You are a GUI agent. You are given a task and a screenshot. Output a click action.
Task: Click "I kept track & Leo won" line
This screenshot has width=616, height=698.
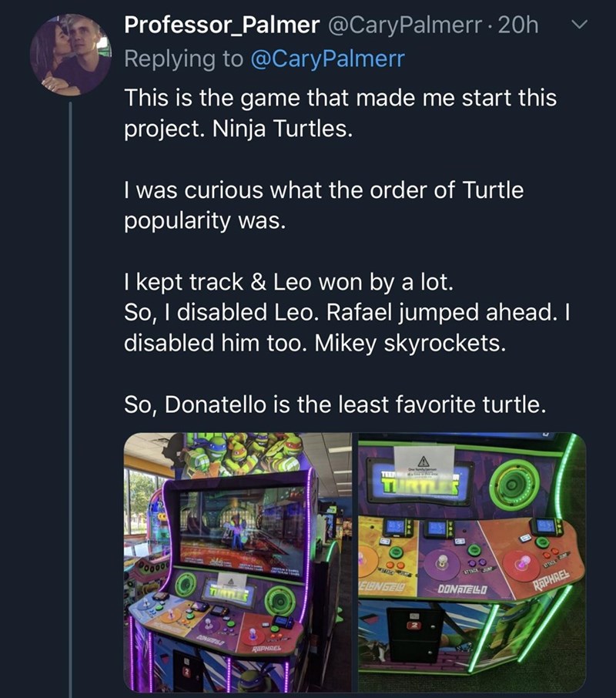coord(289,283)
